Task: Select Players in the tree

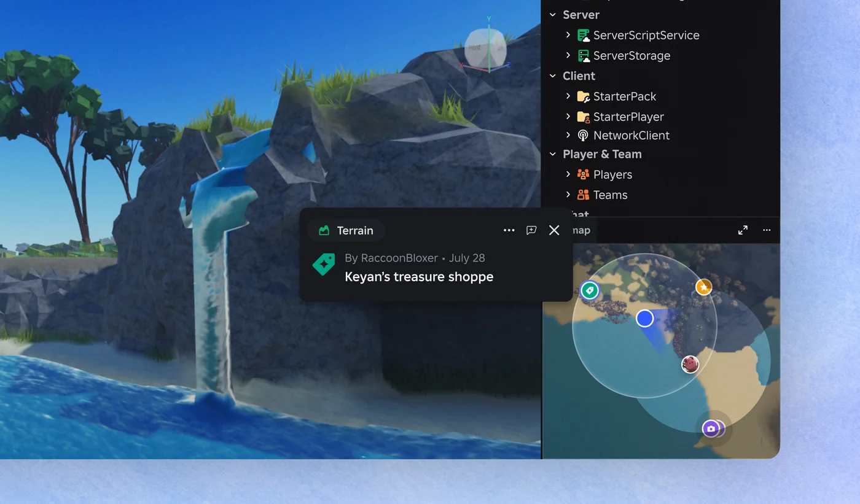Action: (x=612, y=174)
